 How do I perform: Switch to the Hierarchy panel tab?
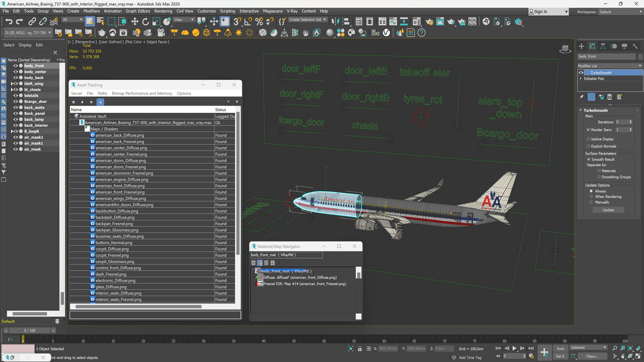click(603, 46)
